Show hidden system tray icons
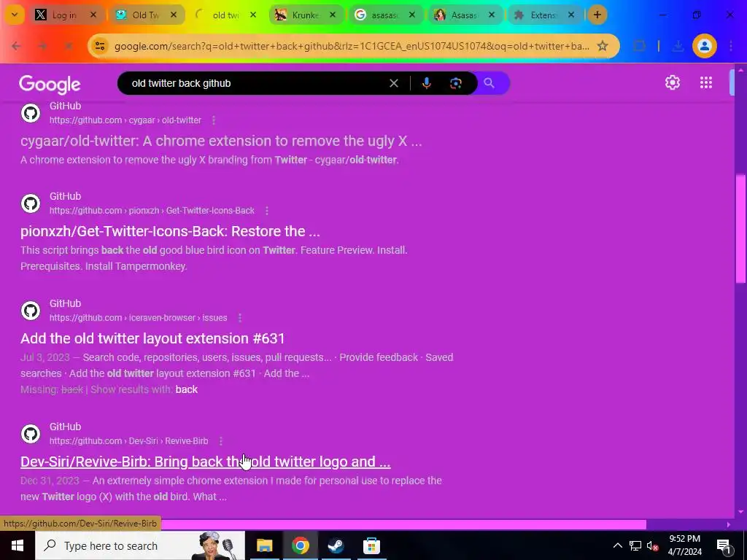747x560 pixels. coord(617,545)
